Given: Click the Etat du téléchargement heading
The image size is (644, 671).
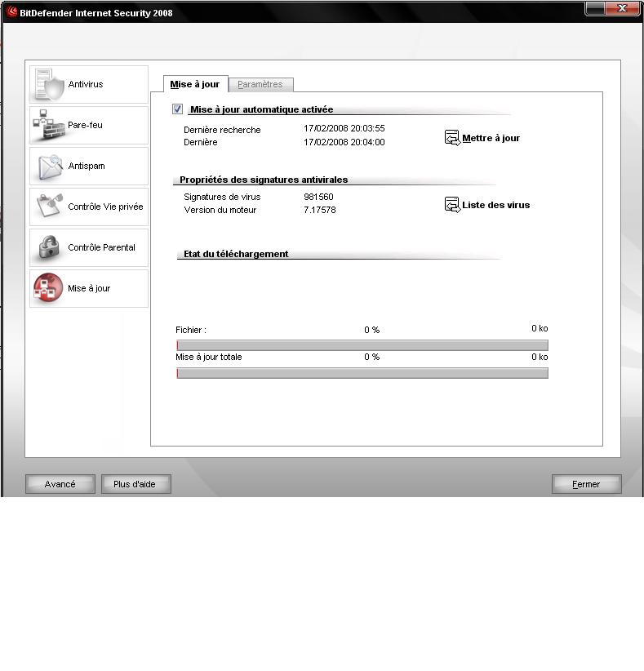Looking at the screenshot, I should (x=236, y=254).
